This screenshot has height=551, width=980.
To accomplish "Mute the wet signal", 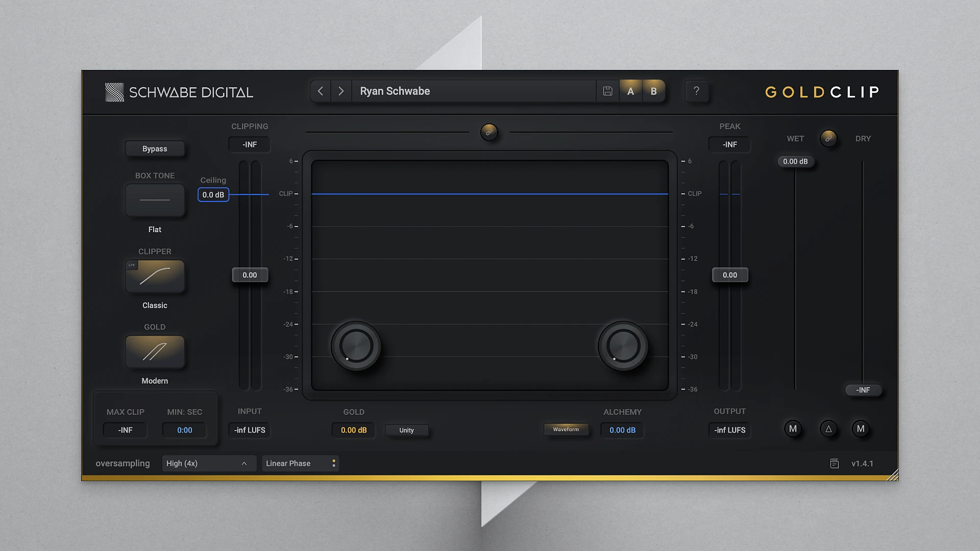I will [x=793, y=429].
